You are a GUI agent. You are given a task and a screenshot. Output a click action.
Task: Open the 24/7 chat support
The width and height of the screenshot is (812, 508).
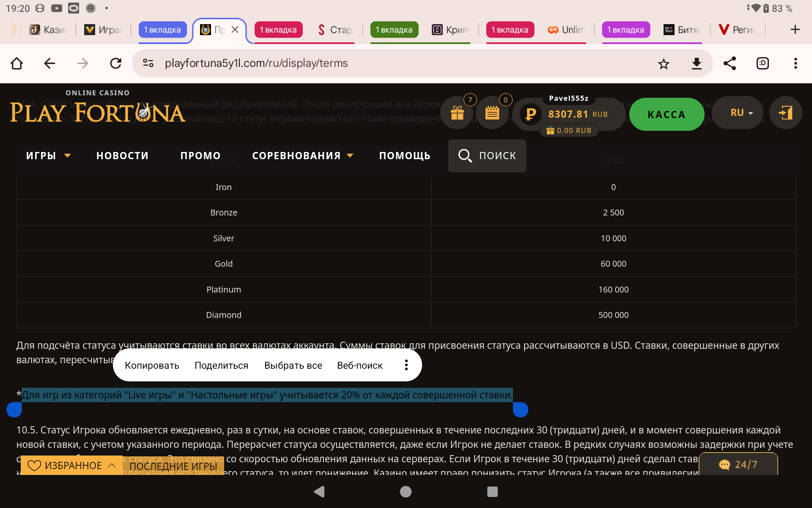(x=738, y=464)
